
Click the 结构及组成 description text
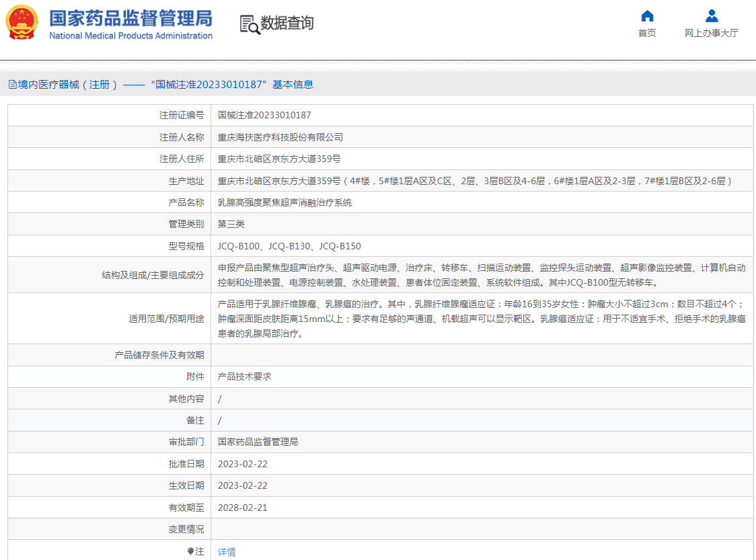point(482,275)
